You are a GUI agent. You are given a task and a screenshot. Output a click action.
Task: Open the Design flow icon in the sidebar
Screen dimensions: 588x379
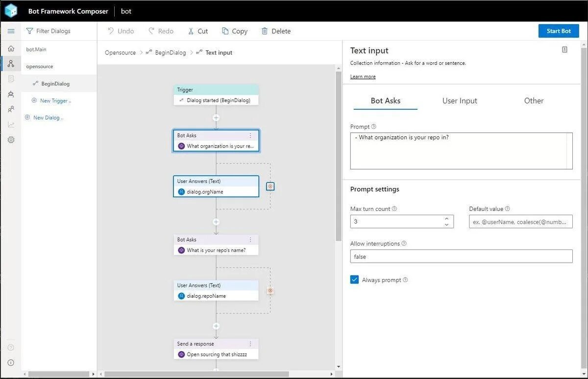coord(11,64)
